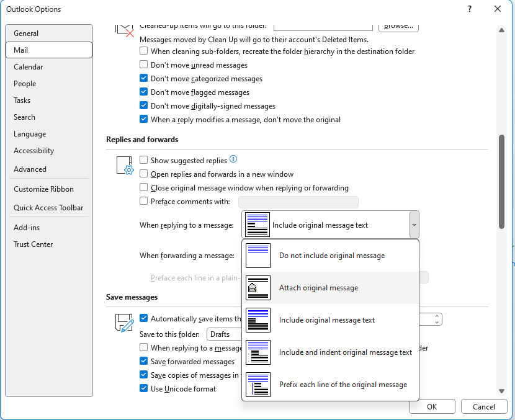Check 'When replying to a message' save checkbox
Viewport: 515px width, 420px height.
pos(143,347)
